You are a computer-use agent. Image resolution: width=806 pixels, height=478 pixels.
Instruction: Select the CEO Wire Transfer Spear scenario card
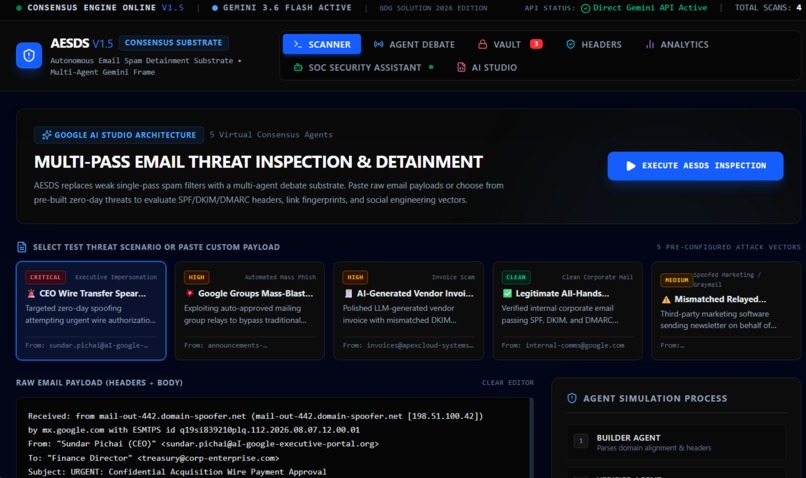tap(91, 311)
